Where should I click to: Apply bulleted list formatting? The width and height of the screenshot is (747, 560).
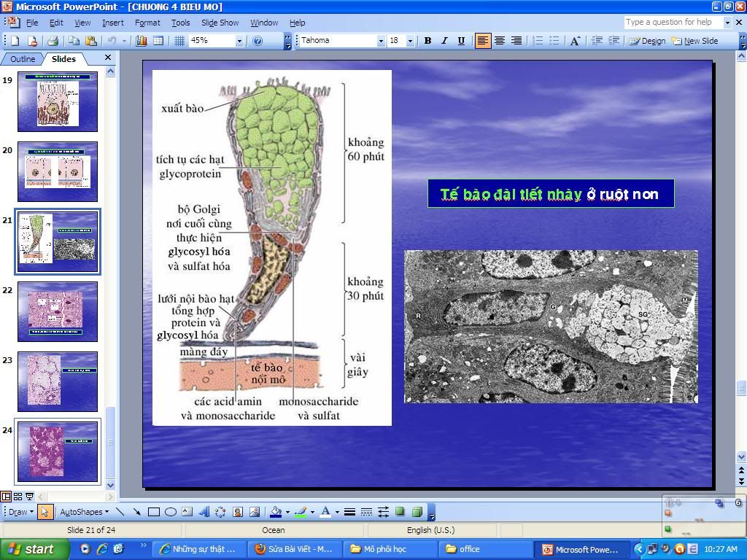pyautogui.click(x=554, y=41)
